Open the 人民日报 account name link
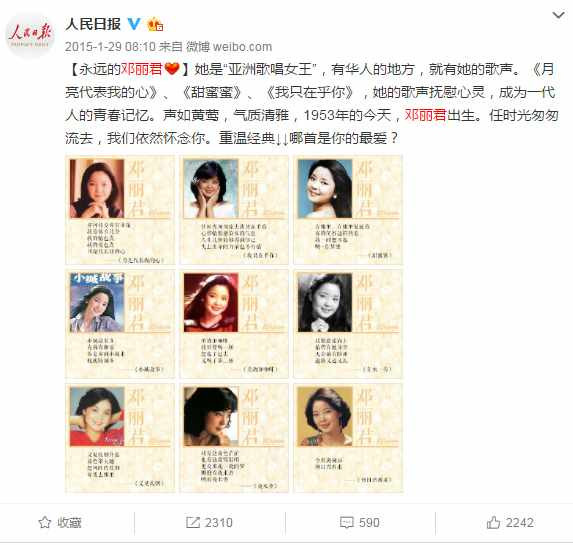 click(x=93, y=24)
